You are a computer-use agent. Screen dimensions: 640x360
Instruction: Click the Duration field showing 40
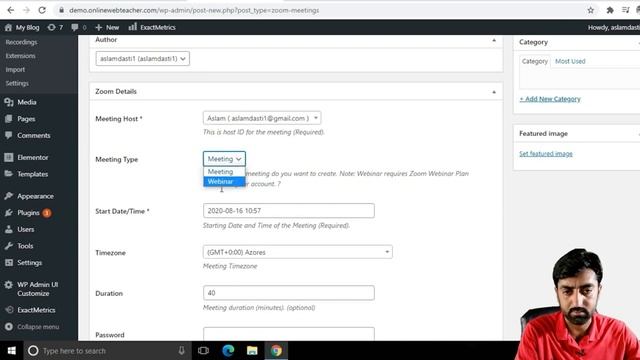coord(289,293)
